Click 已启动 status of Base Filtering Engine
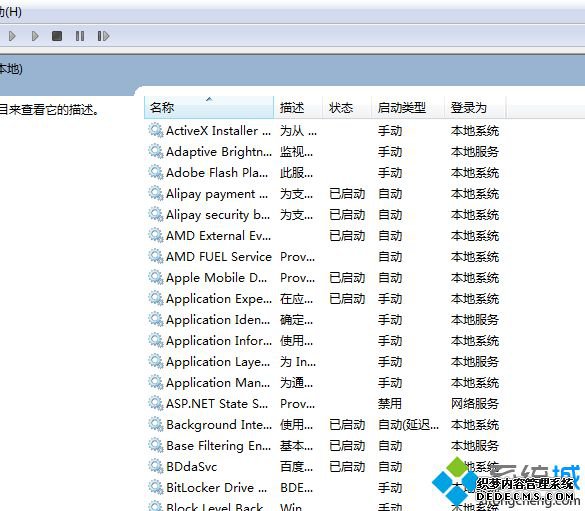 pyautogui.click(x=347, y=445)
